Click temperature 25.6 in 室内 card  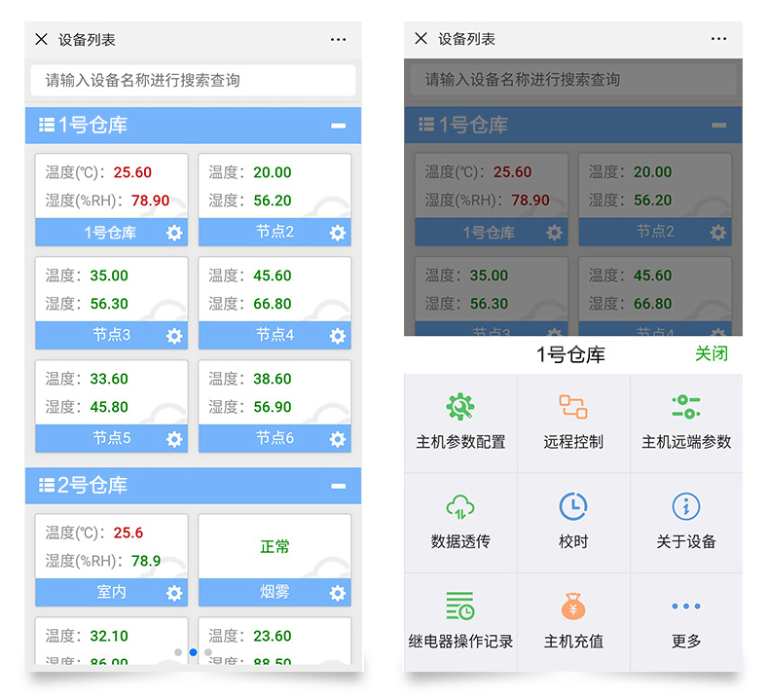(128, 533)
